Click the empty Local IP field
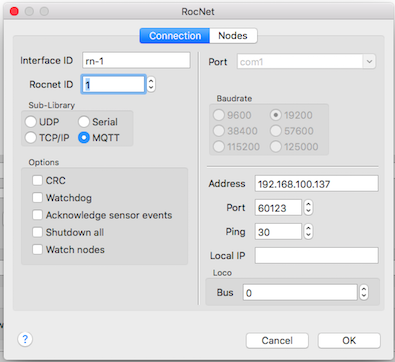This screenshot has width=395, height=362. [x=317, y=255]
